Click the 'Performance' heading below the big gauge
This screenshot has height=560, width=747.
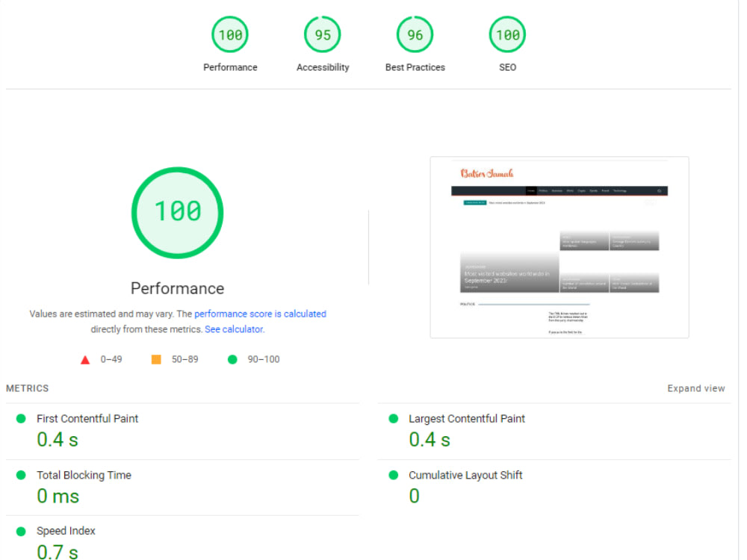coord(177,288)
